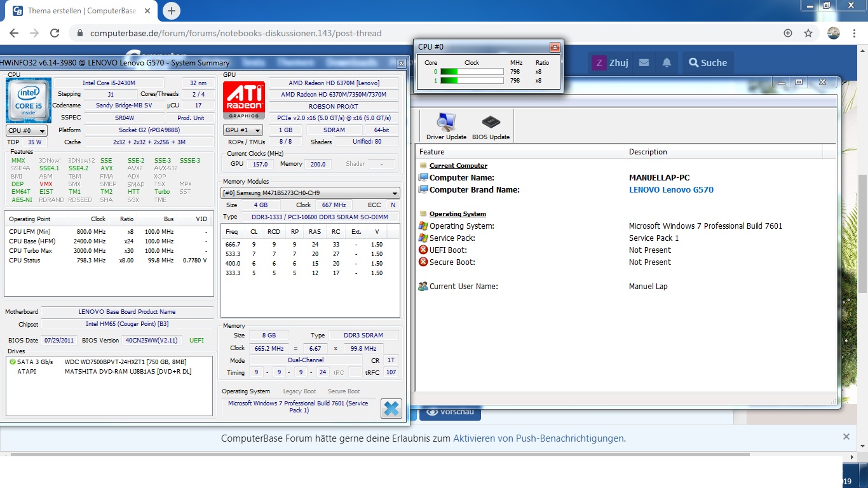Screen dimensions: 868x488
Task: Click the Operating System section heading
Action: (x=458, y=214)
